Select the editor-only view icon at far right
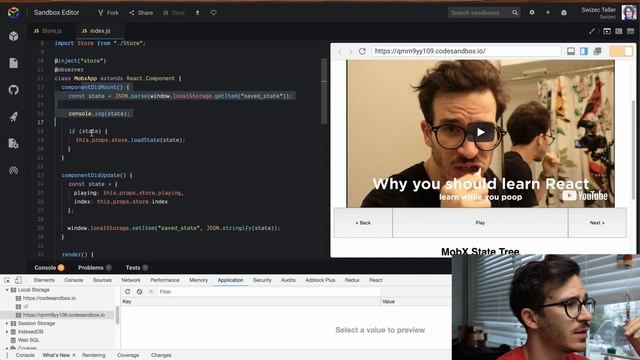The width and height of the screenshot is (640, 360). tap(631, 31)
